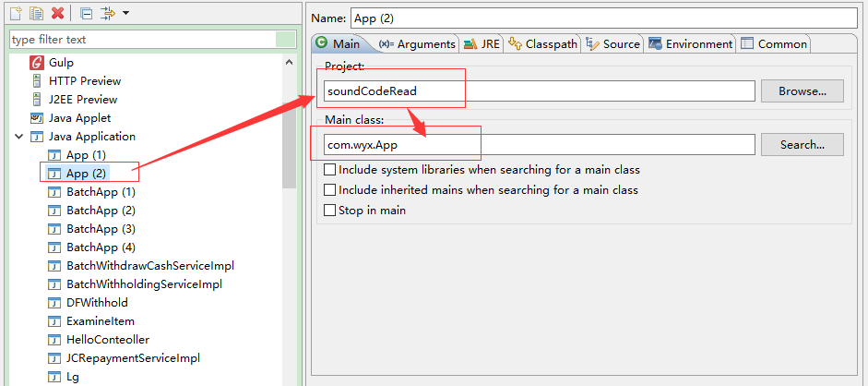868x386 pixels.
Task: Click the filter launch configurations icon
Action: pyautogui.click(x=107, y=13)
